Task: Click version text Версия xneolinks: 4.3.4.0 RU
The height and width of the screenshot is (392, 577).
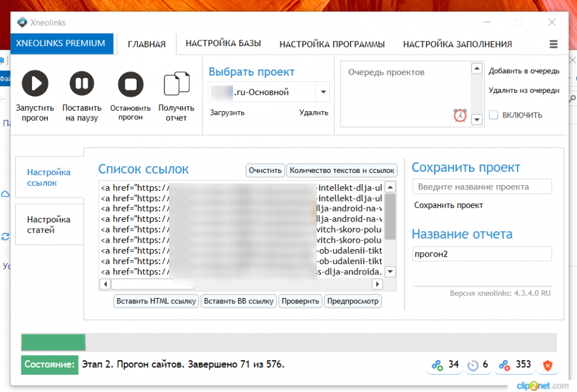Action: pos(500,293)
